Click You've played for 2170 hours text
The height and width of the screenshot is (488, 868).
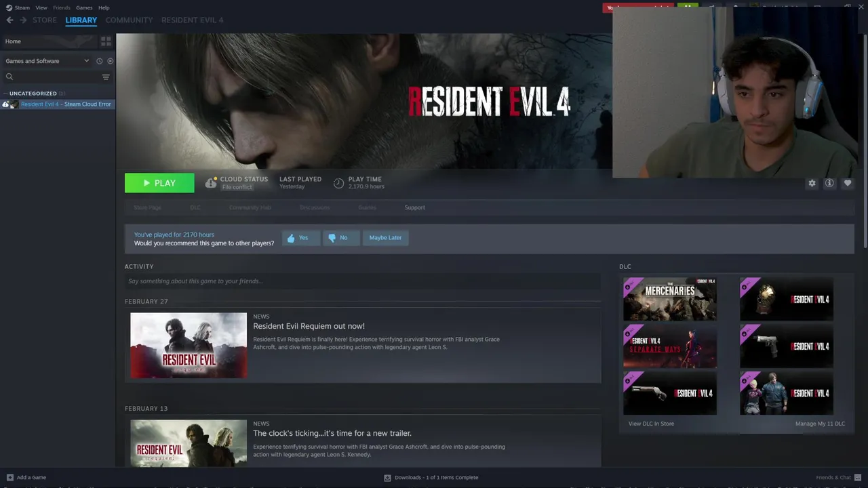tap(174, 235)
